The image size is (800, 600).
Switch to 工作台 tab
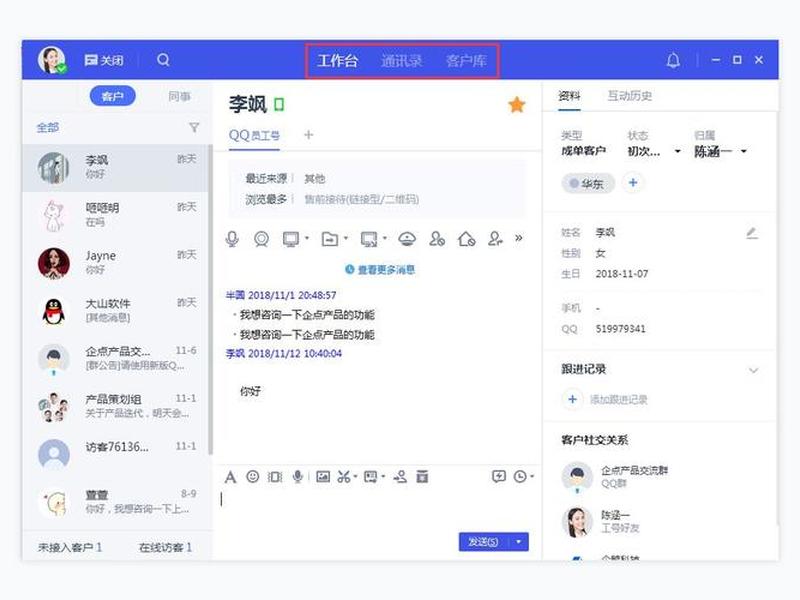(x=337, y=61)
